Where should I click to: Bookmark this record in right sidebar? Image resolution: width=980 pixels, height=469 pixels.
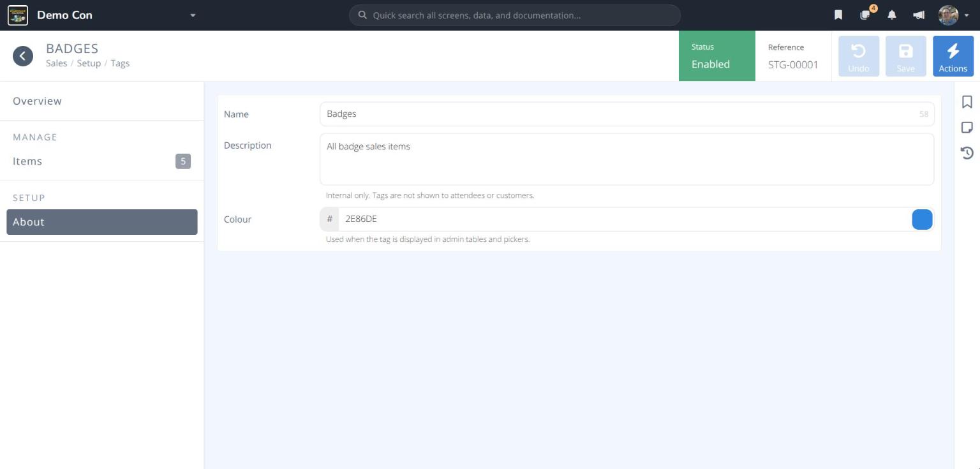coord(967,102)
